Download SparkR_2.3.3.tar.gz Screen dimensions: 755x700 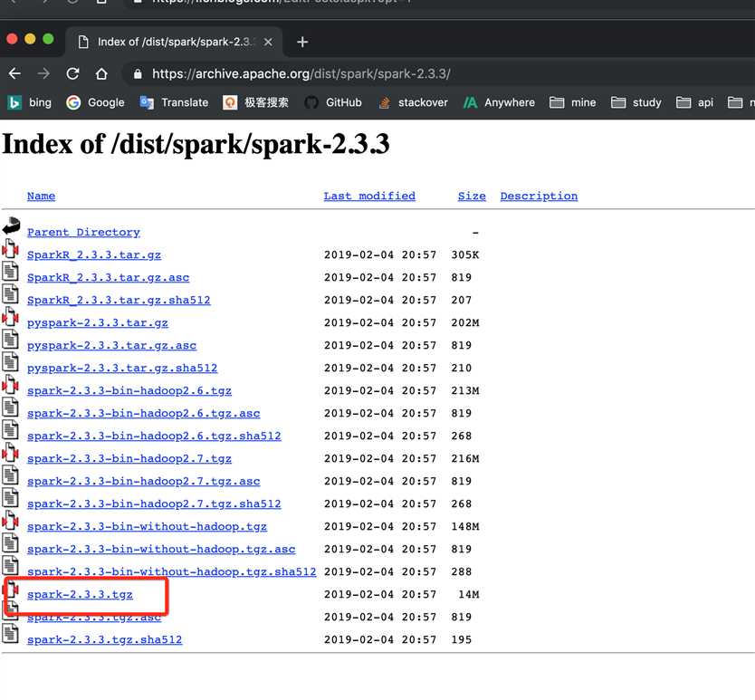click(94, 254)
